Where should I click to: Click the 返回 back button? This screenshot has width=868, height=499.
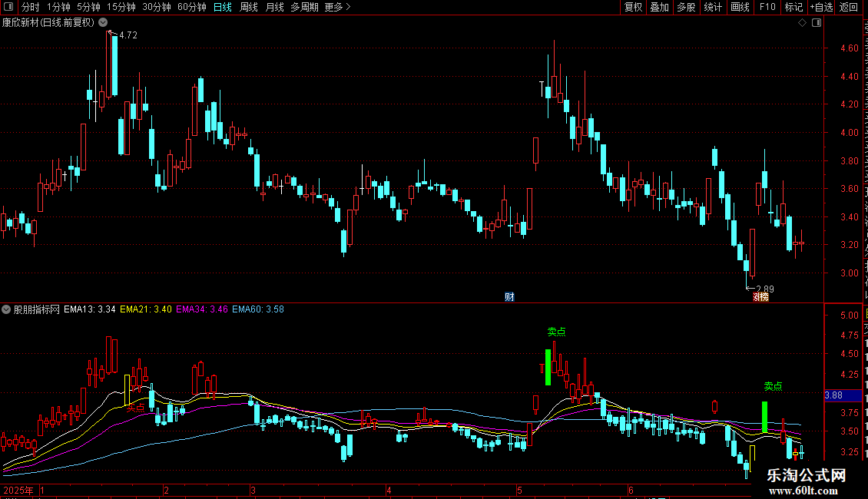coord(849,7)
